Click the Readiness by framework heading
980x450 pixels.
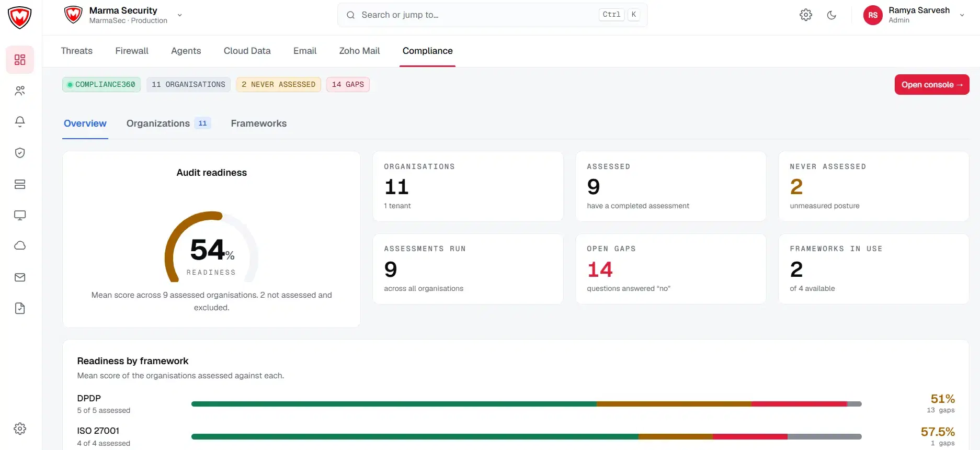(x=133, y=361)
